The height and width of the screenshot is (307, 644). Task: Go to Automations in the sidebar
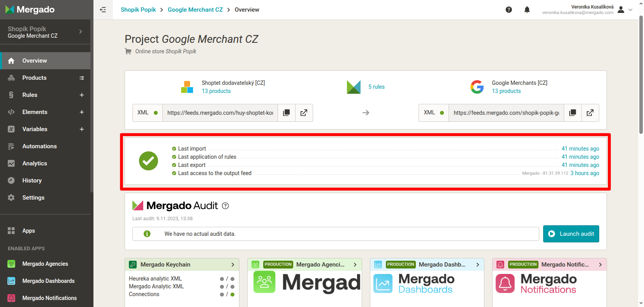click(39, 146)
